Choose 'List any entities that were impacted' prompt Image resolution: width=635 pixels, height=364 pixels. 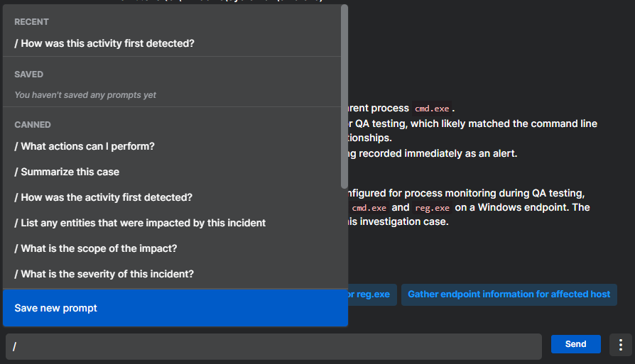[x=140, y=223]
